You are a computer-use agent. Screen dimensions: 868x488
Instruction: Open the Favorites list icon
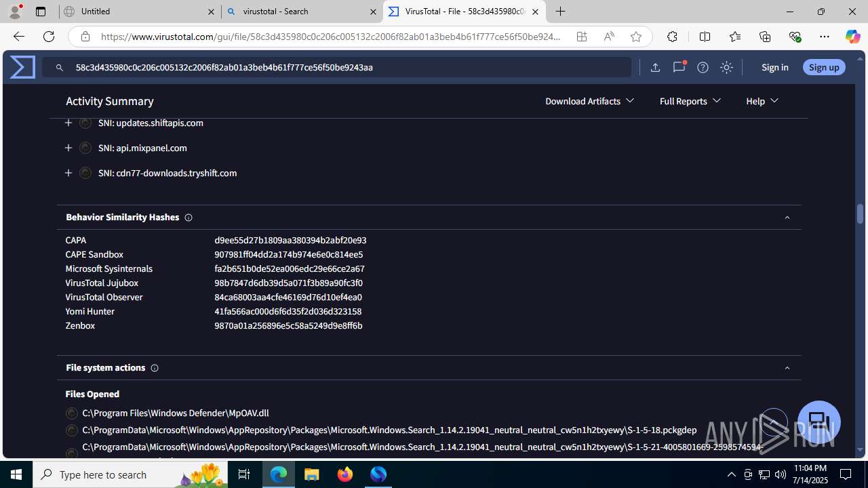pyautogui.click(x=735, y=37)
